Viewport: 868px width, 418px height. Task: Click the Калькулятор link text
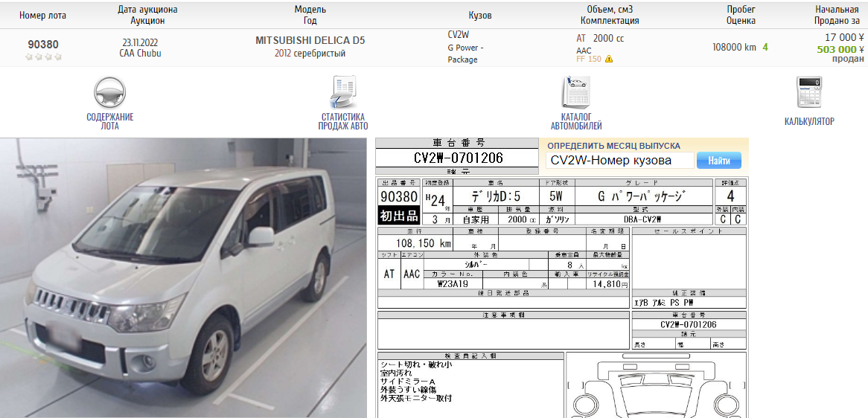808,122
